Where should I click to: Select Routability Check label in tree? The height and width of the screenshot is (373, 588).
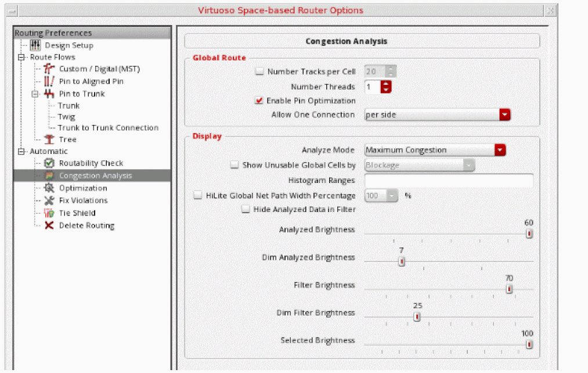[91, 163]
